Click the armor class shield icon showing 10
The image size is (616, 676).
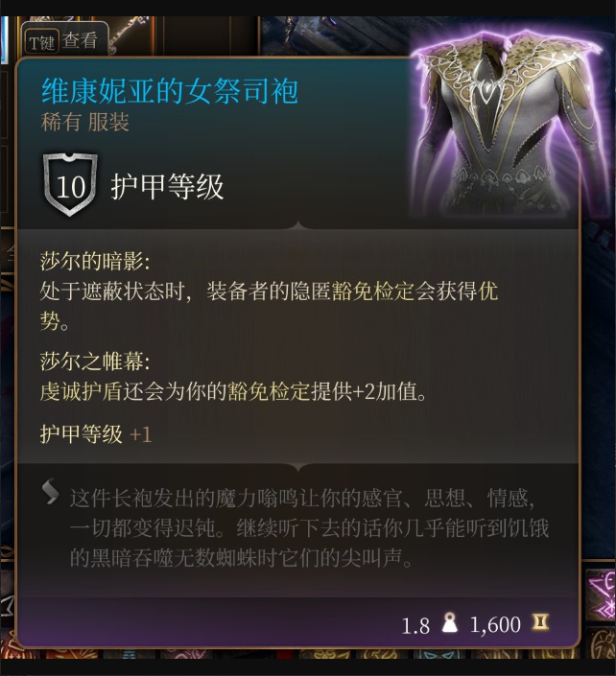(70, 185)
